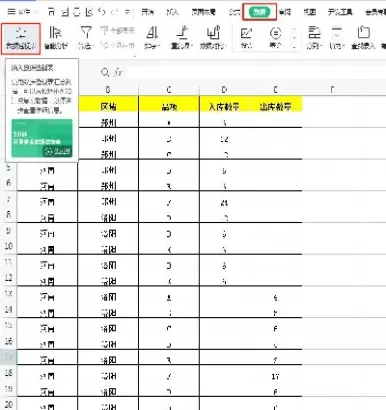The image size is (386, 410).
Task: Click the Undo arrow icon
Action: click(x=102, y=12)
